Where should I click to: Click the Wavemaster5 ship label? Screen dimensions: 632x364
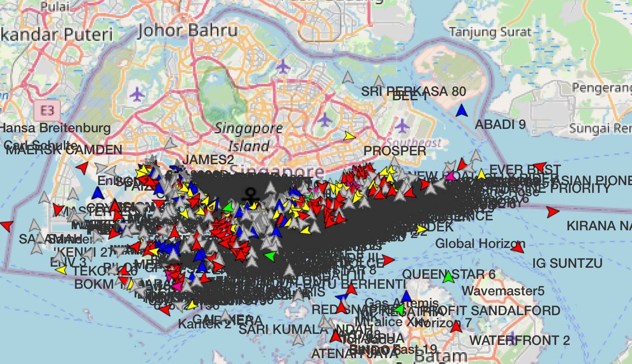pos(503,291)
